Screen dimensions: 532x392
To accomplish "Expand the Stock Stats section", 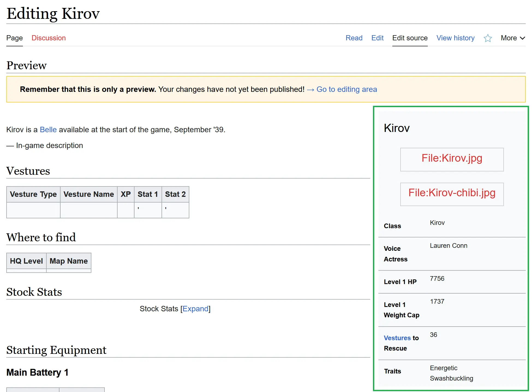I will pos(195,309).
